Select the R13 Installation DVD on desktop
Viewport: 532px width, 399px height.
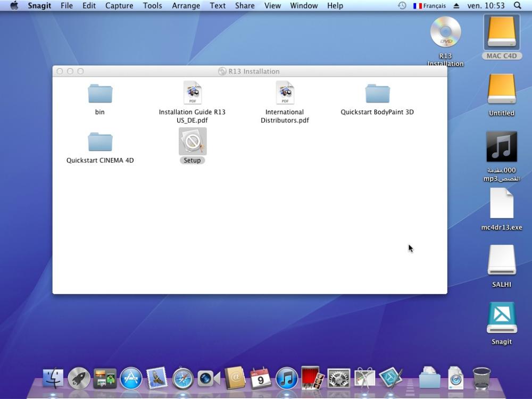tap(445, 32)
